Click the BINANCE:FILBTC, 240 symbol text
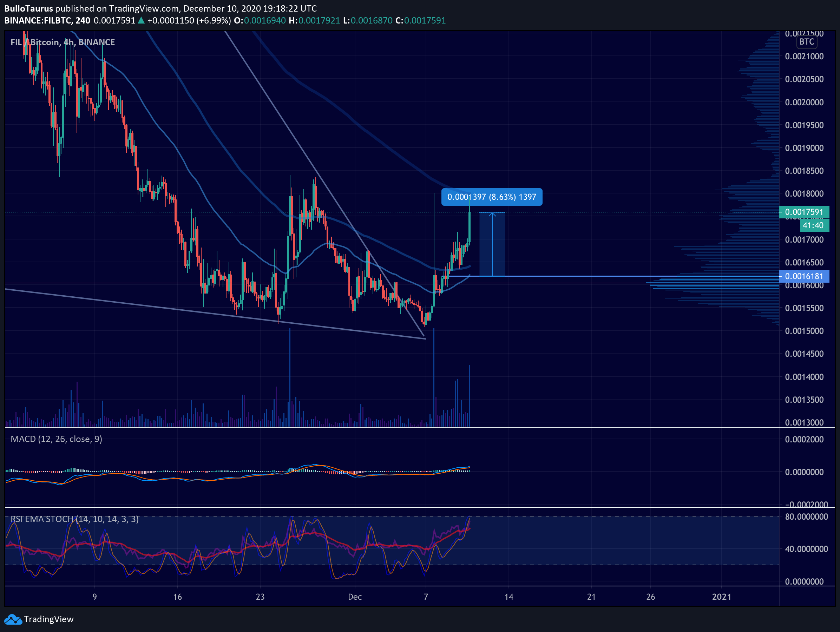Screen dimensions: 840x632 (47, 20)
